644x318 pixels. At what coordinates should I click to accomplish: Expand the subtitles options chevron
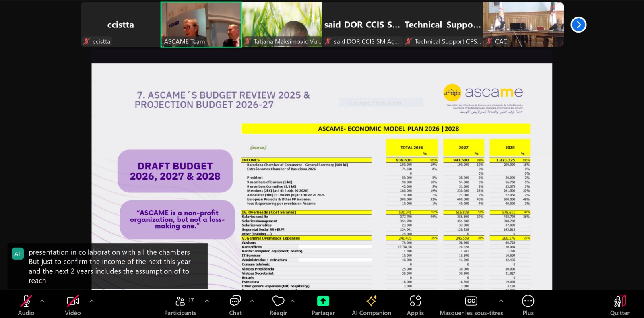[501, 301]
